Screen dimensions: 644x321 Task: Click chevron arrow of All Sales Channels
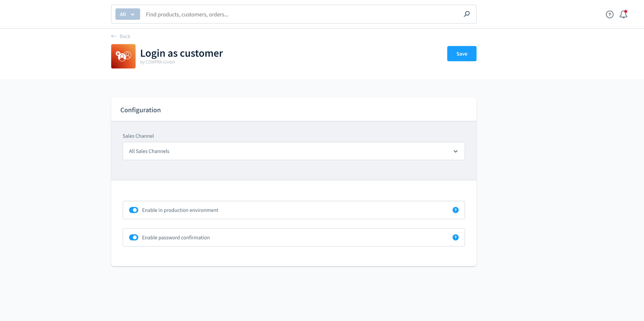[455, 151]
